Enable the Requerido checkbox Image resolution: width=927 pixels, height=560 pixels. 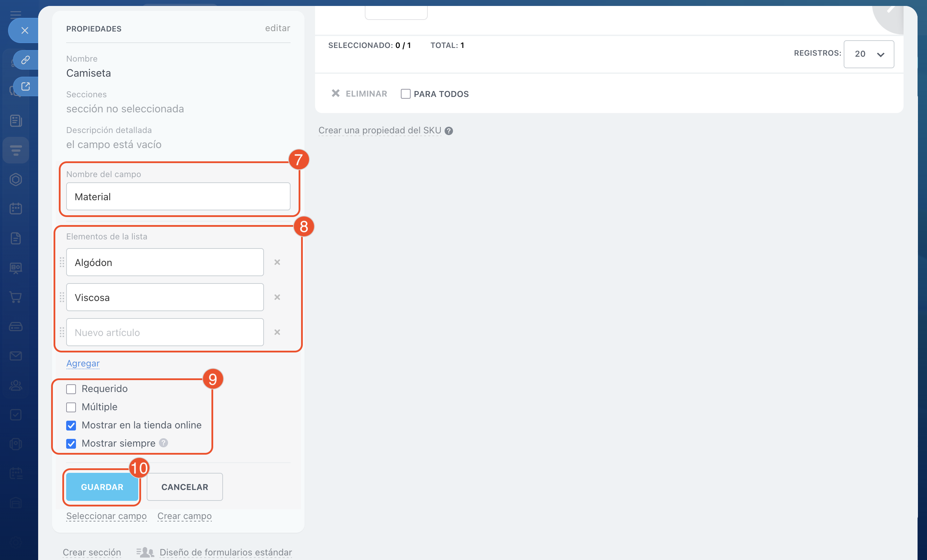(71, 389)
